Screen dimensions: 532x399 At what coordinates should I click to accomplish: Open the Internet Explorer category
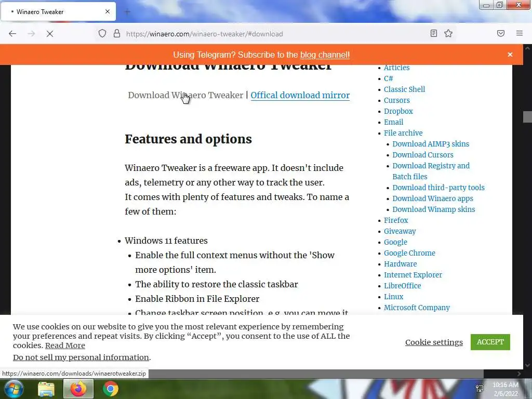(413, 274)
